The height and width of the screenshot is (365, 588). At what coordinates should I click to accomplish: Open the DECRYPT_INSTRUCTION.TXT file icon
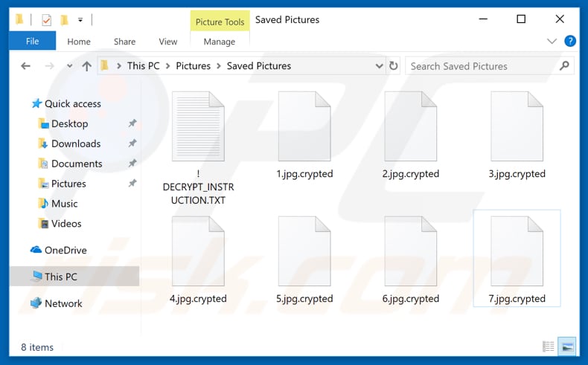(197, 126)
